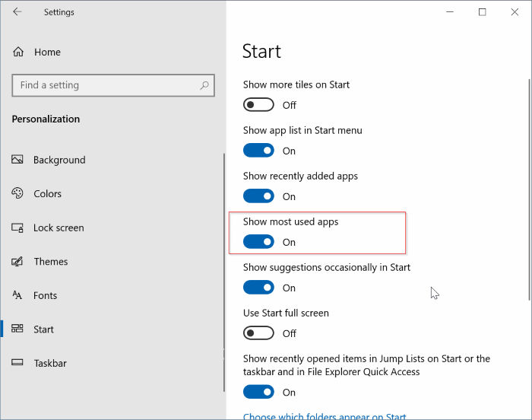The image size is (532, 420).
Task: Open Themes settings
Action: [x=112, y=261]
